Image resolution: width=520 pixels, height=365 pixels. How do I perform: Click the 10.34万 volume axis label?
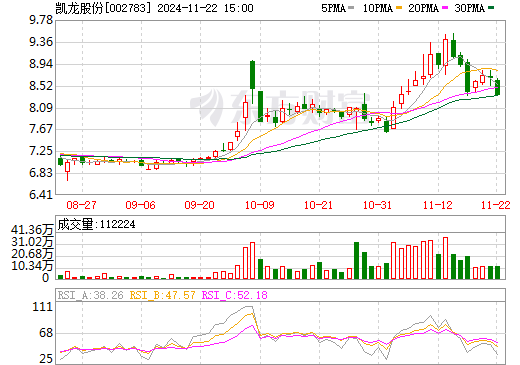click(x=32, y=266)
